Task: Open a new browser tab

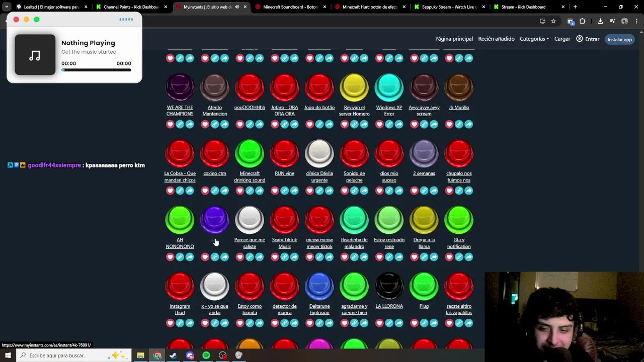Action: 575,7
